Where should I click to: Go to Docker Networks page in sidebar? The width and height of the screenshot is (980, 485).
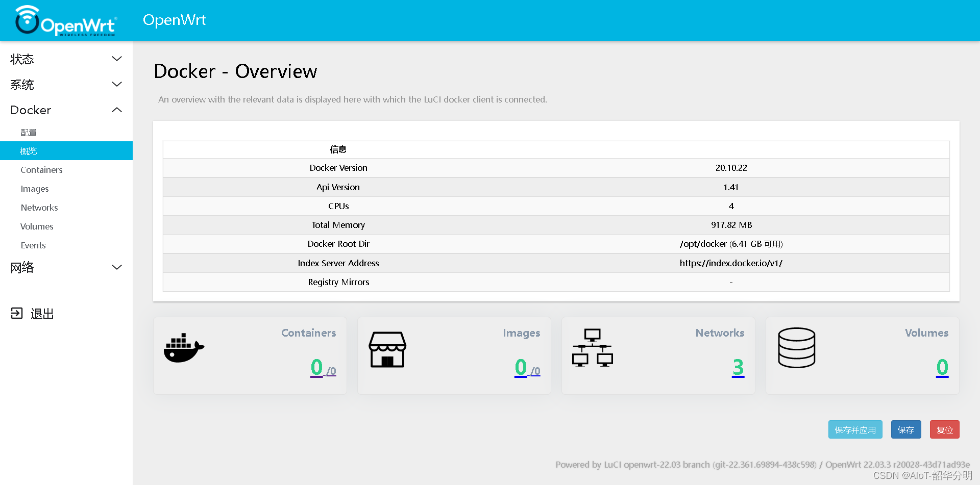66,208
